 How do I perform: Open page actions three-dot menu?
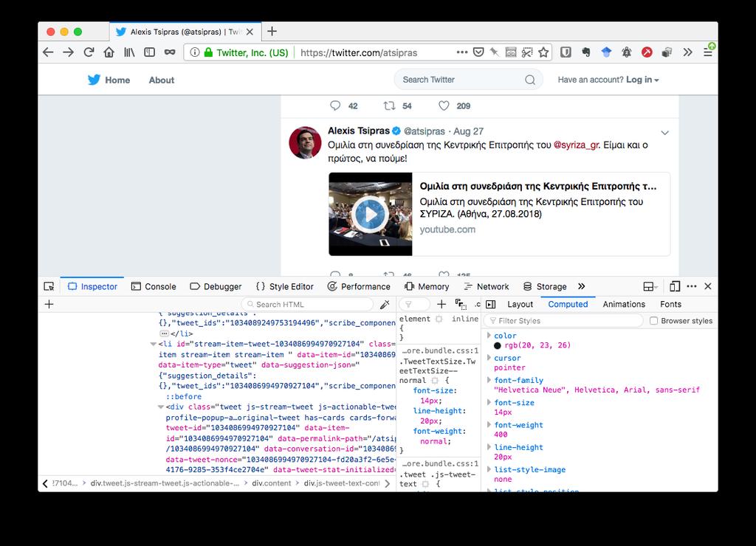[x=462, y=52]
